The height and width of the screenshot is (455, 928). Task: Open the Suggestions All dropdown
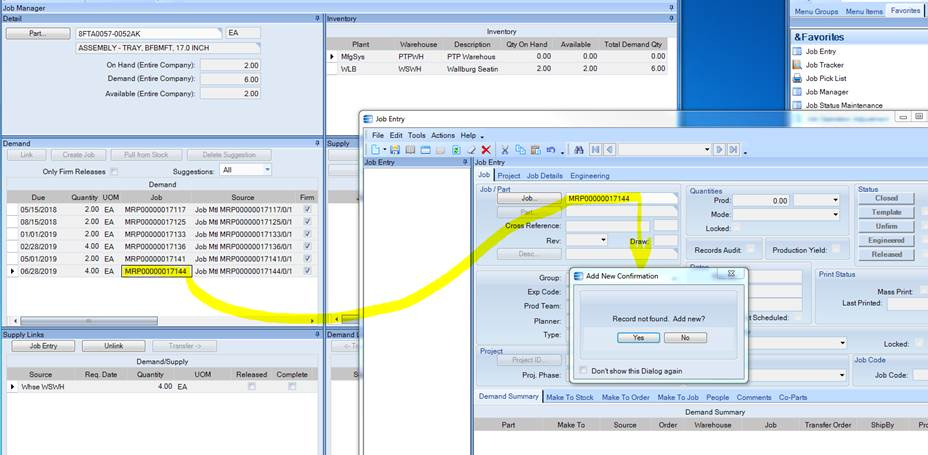(x=268, y=170)
